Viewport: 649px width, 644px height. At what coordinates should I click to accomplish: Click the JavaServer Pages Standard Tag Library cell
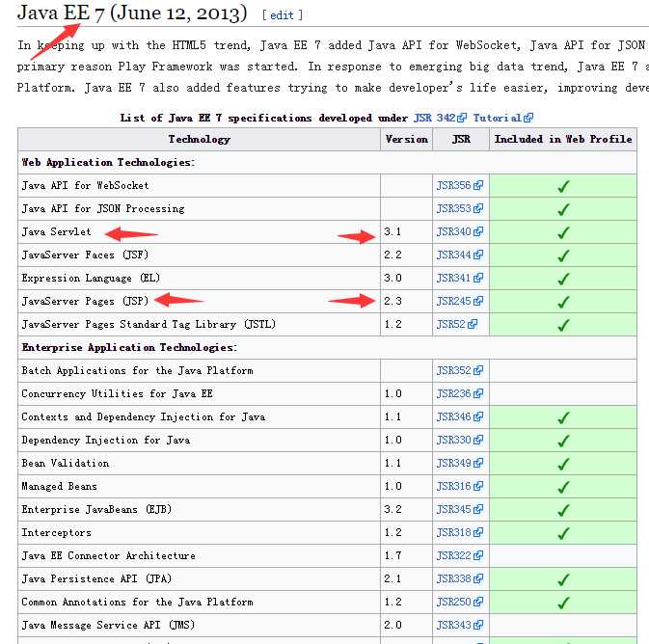click(199, 325)
